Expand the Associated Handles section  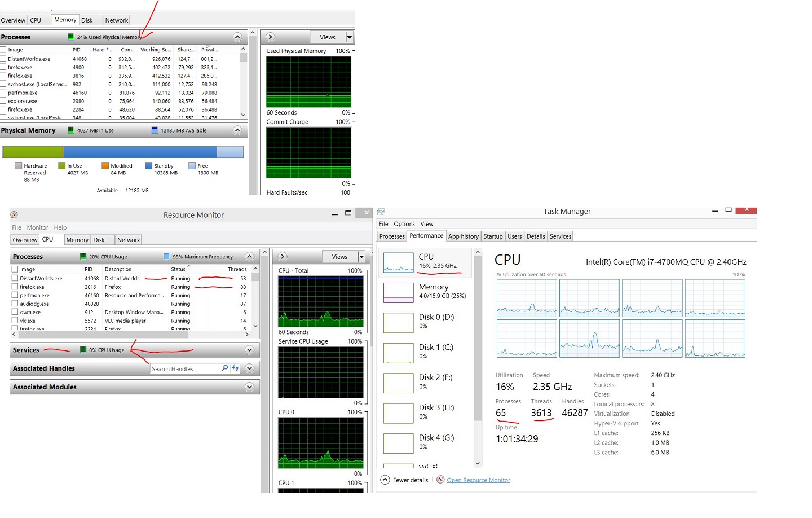coord(249,368)
